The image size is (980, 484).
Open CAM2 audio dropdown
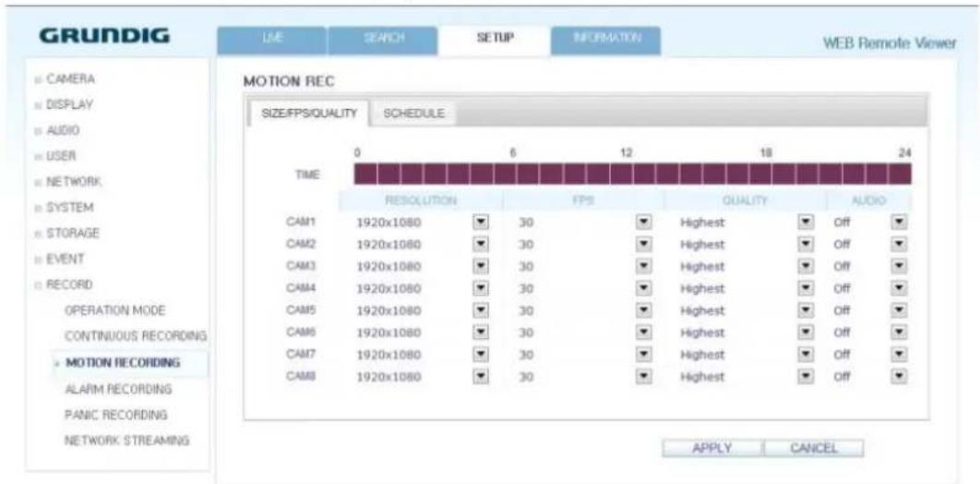click(899, 244)
